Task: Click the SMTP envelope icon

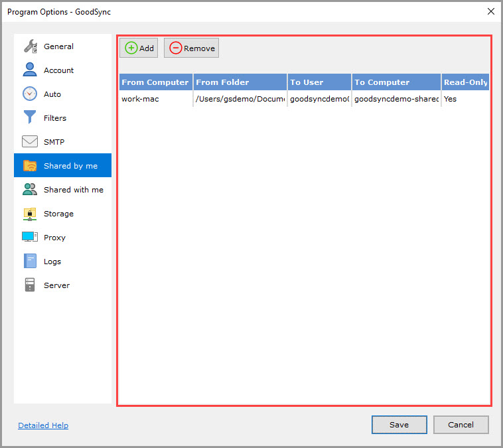Action: click(30, 141)
